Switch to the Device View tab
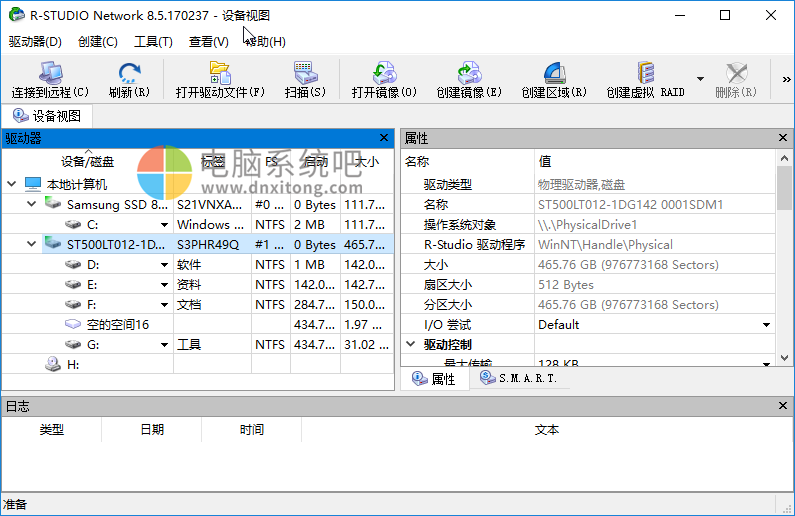 (x=47, y=116)
